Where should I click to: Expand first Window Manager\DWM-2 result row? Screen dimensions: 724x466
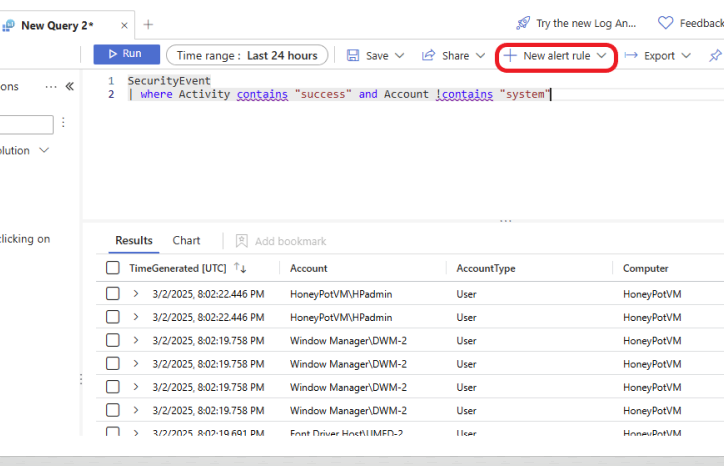coord(136,340)
